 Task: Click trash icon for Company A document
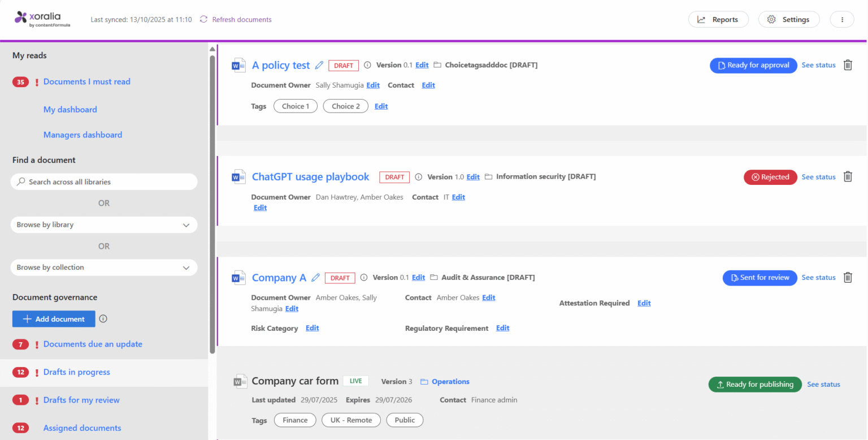pyautogui.click(x=848, y=277)
